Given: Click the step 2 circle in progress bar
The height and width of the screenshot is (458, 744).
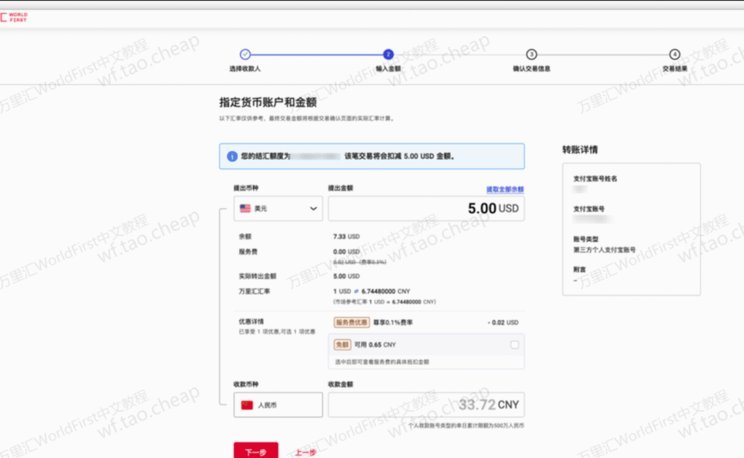Looking at the screenshot, I should coord(388,54).
